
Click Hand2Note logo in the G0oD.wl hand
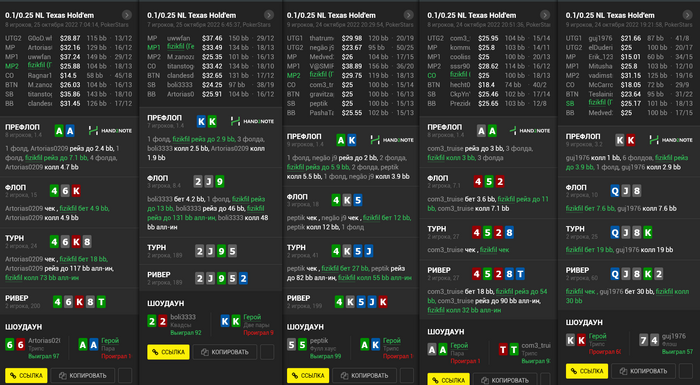[110, 130]
